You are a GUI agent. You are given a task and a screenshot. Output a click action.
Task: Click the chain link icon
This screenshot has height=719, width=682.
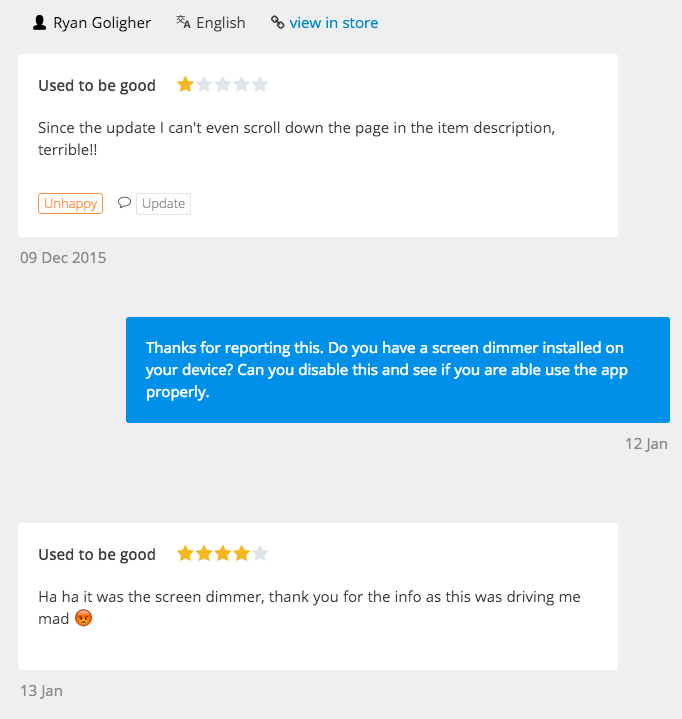(x=277, y=22)
